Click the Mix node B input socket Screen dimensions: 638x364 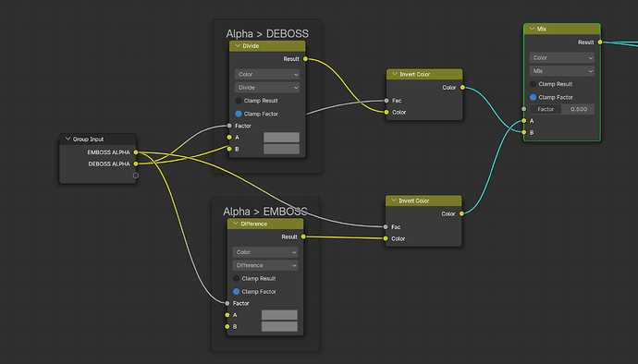click(x=524, y=132)
